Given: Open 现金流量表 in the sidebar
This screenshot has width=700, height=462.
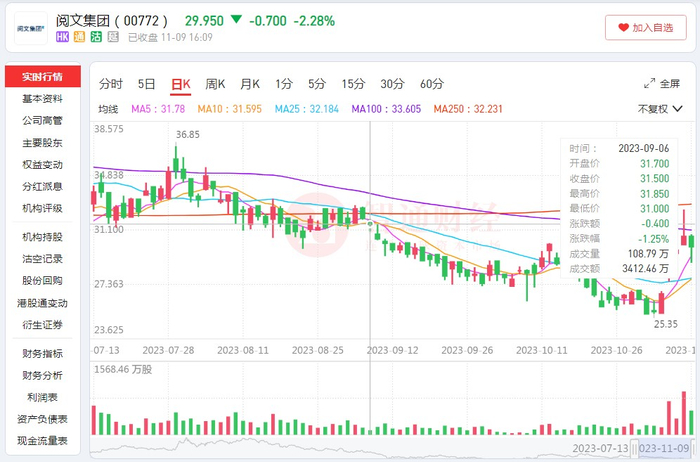Looking at the screenshot, I should [x=42, y=440].
